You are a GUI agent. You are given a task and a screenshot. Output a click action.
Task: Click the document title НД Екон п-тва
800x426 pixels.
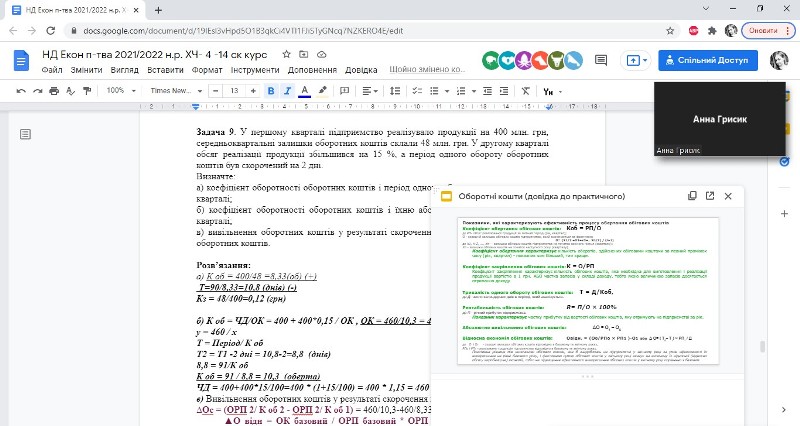[155, 54]
